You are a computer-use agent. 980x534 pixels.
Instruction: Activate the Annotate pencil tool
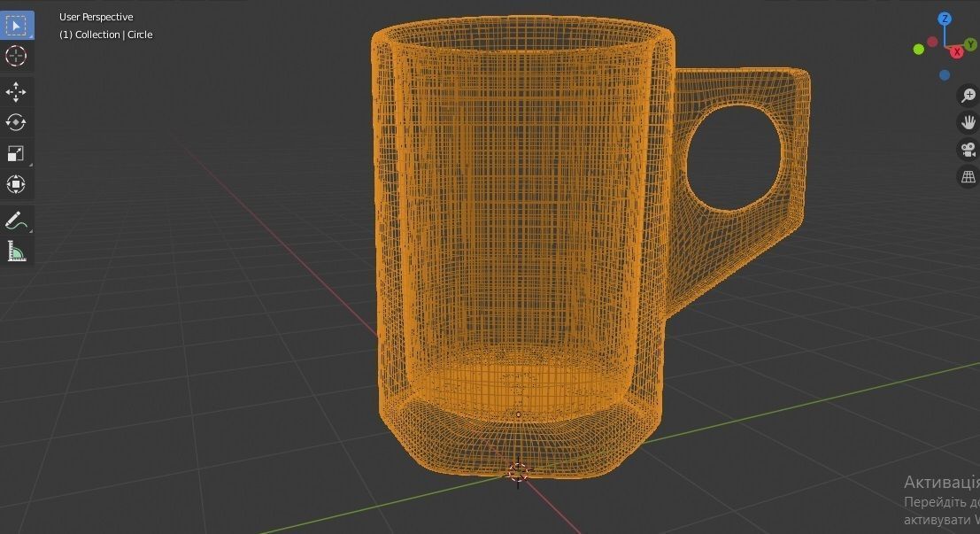[x=16, y=221]
